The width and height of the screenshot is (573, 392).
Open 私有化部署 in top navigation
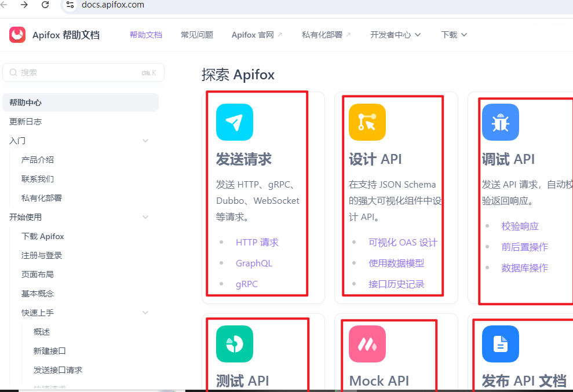(322, 35)
